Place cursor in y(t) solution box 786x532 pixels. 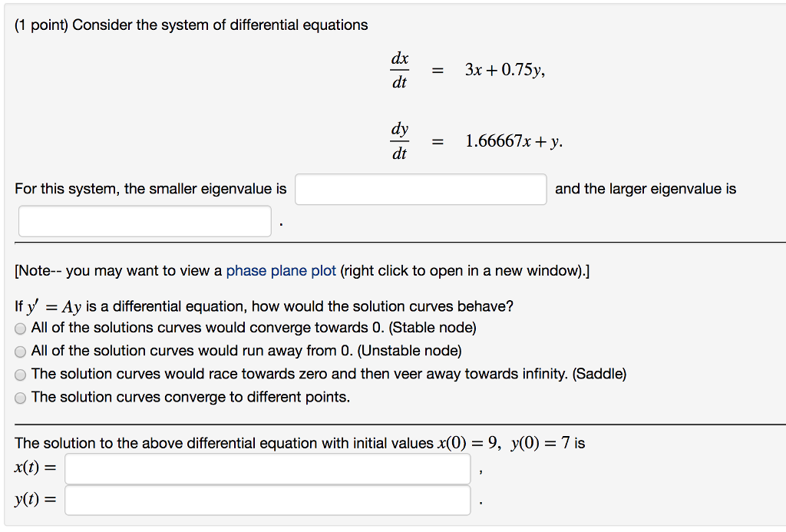(268, 500)
